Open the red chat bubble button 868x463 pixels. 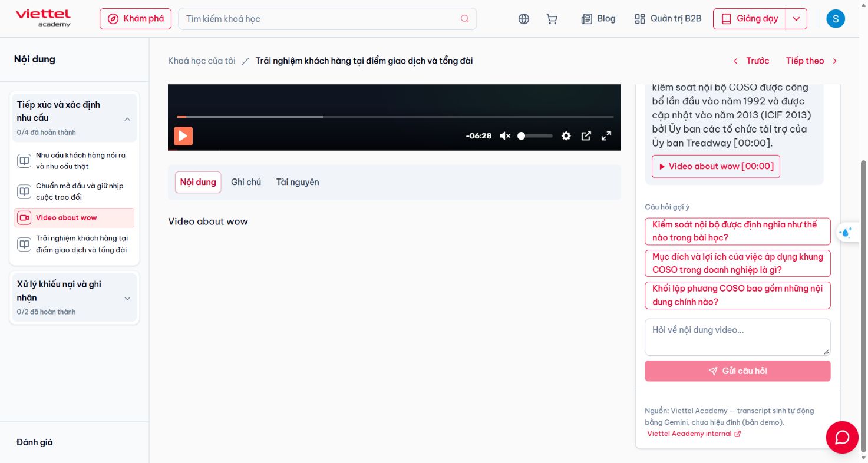click(842, 437)
